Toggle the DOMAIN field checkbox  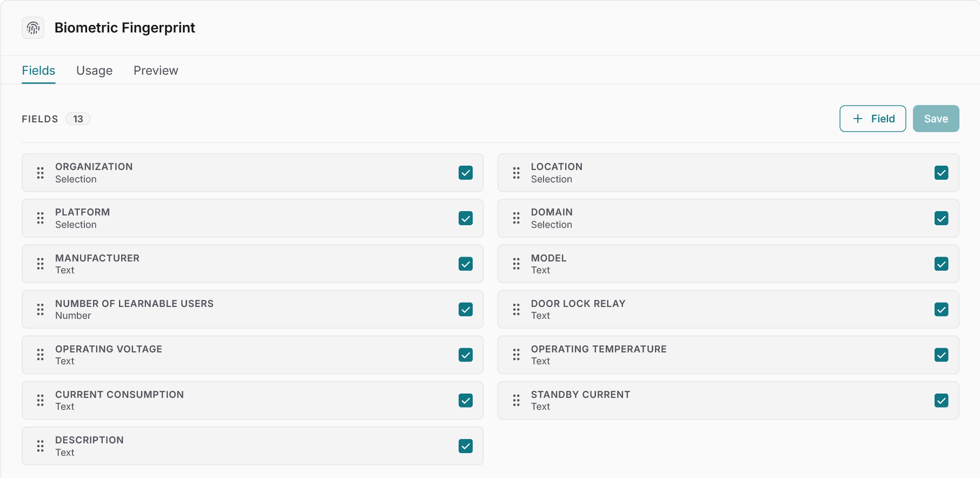coord(942,218)
